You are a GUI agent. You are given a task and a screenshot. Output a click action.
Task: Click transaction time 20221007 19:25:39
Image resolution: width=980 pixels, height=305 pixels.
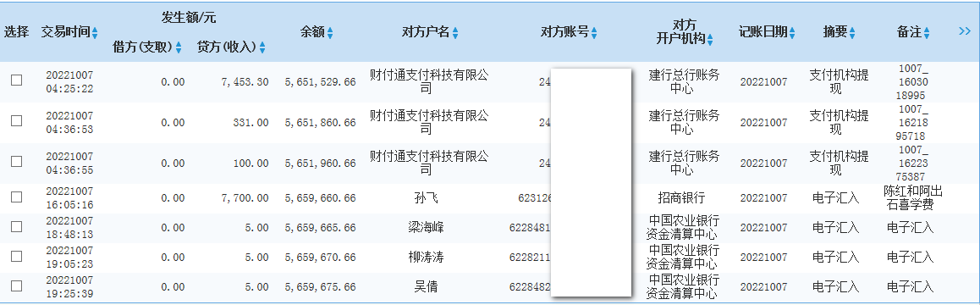[69, 287]
